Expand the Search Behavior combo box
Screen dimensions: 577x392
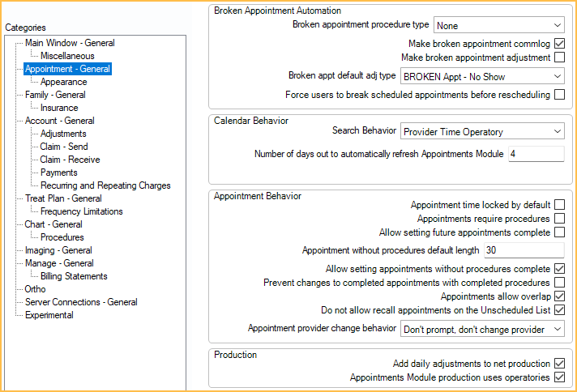tap(482, 131)
